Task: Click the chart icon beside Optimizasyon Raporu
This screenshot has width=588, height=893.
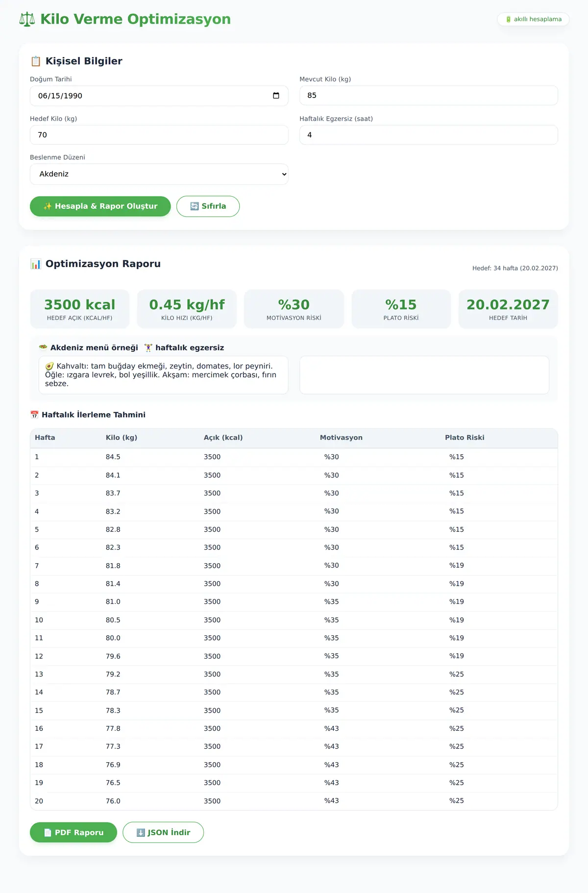Action: point(36,264)
